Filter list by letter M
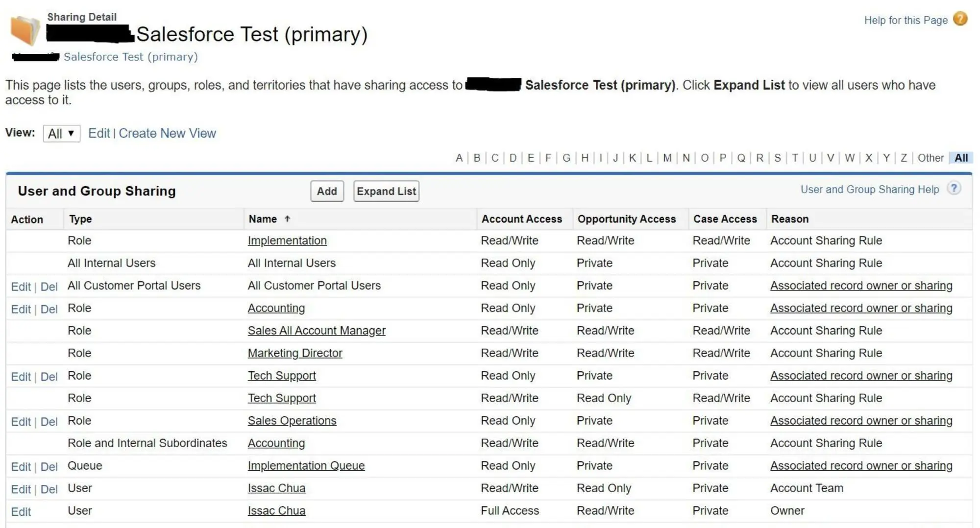Screen dimensions: 980x528 tap(667, 158)
